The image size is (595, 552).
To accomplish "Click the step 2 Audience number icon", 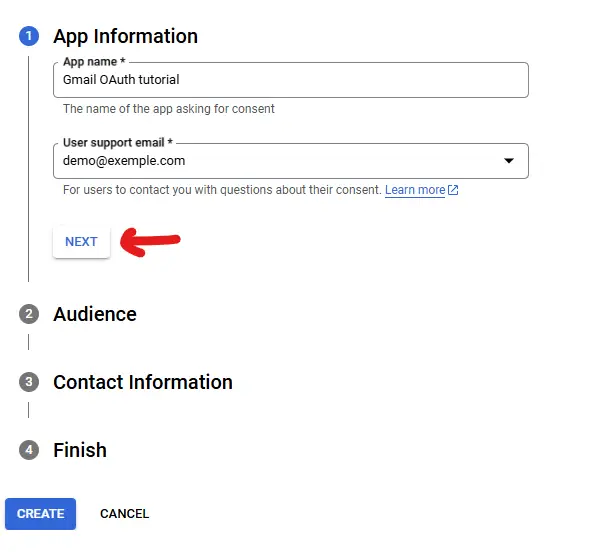I will (x=29, y=314).
